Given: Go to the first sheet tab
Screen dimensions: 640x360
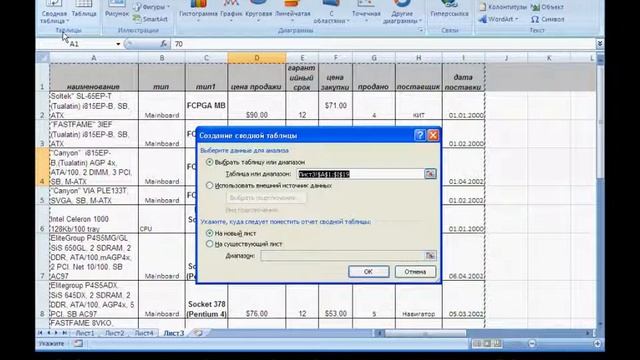Looking at the screenshot, I should (x=40, y=333).
